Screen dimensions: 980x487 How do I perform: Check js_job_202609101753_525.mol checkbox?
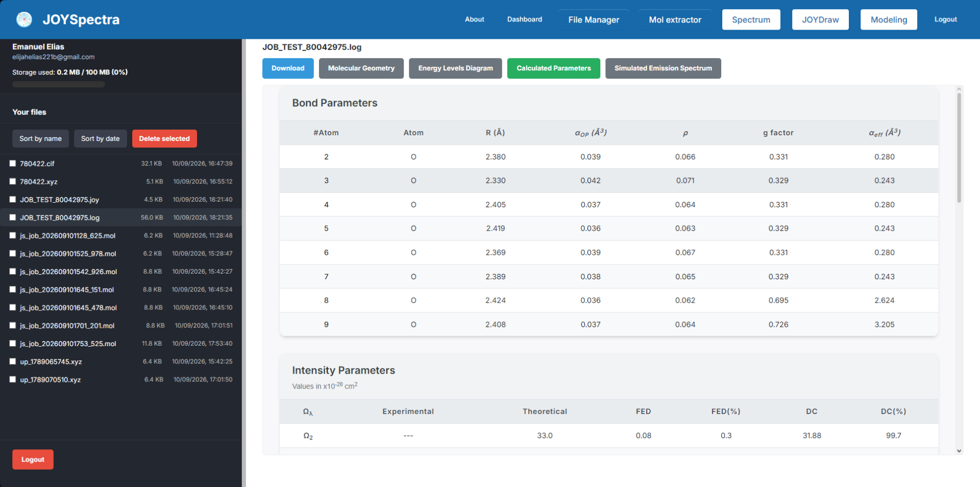13,344
